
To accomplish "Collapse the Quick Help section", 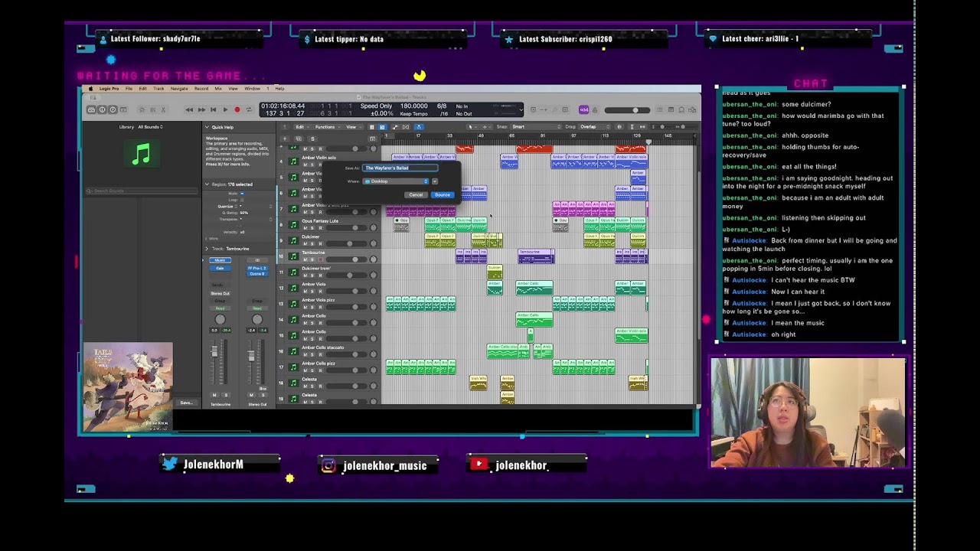I will tap(207, 127).
